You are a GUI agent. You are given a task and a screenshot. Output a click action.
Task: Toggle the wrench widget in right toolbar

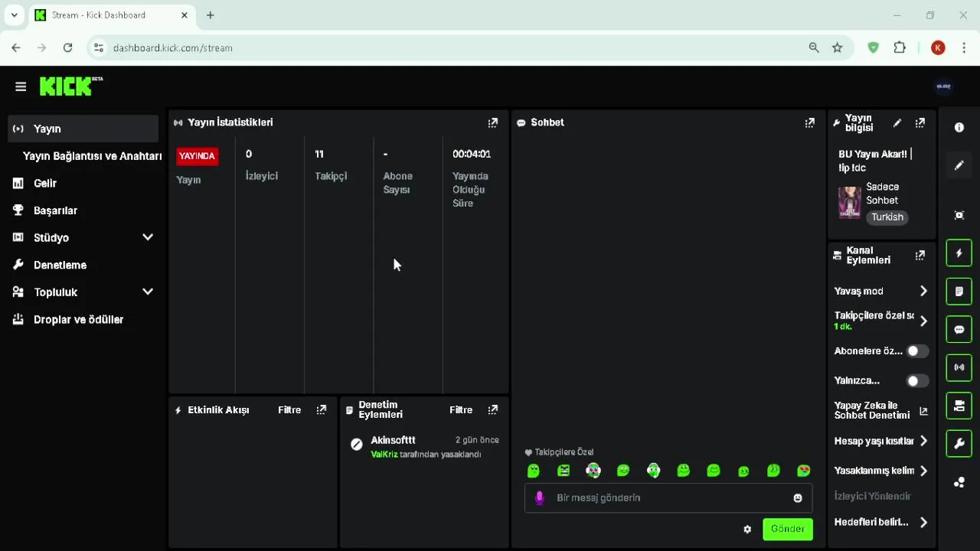point(959,444)
